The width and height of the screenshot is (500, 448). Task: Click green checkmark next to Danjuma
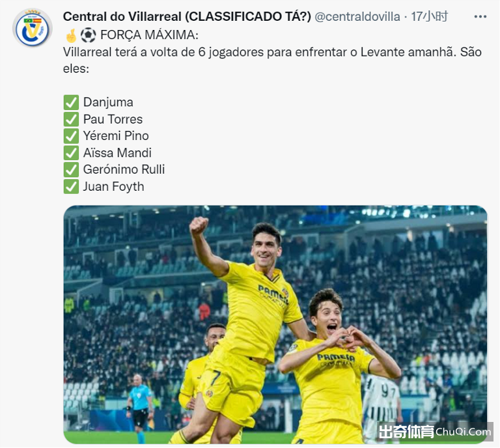(71, 102)
